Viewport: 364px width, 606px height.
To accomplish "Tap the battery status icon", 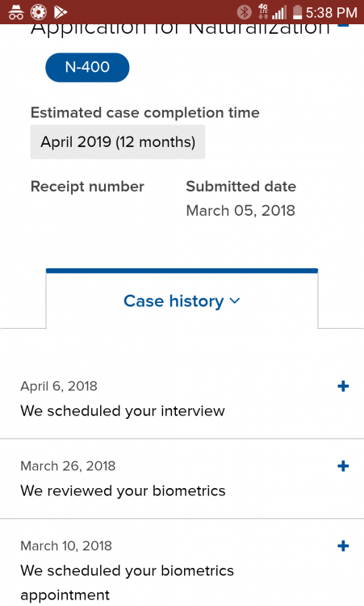I will [x=297, y=12].
